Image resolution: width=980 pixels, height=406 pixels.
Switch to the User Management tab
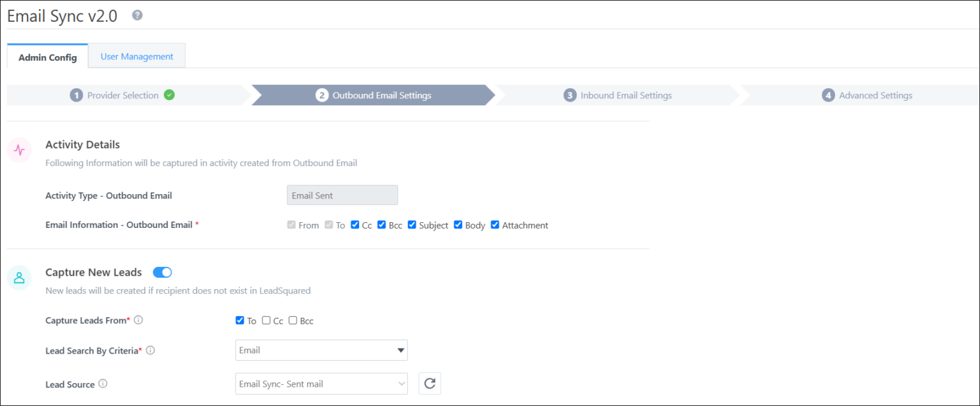(137, 56)
